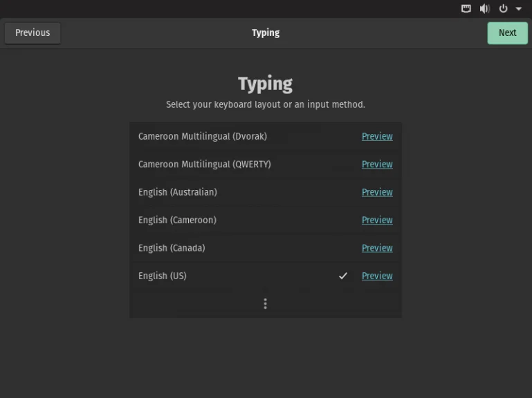Image resolution: width=532 pixels, height=398 pixels.
Task: Open the system menu dropdown arrow
Action: click(519, 9)
